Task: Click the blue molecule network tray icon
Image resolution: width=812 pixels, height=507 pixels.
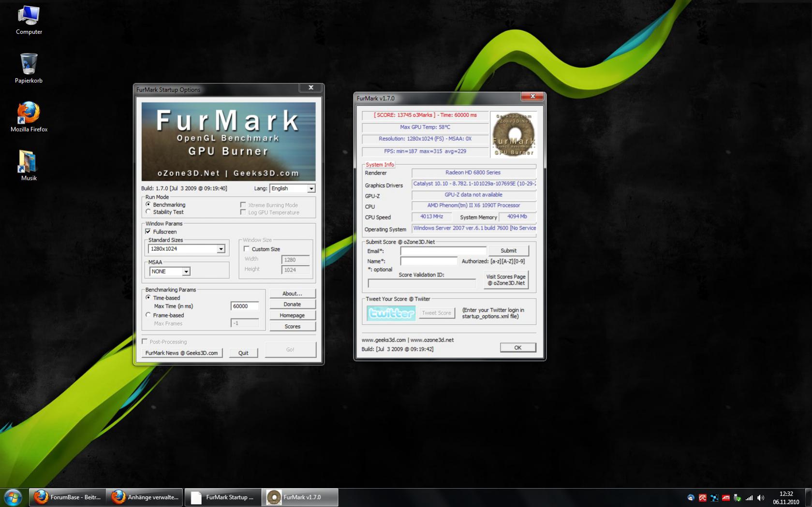Action: coord(714,498)
